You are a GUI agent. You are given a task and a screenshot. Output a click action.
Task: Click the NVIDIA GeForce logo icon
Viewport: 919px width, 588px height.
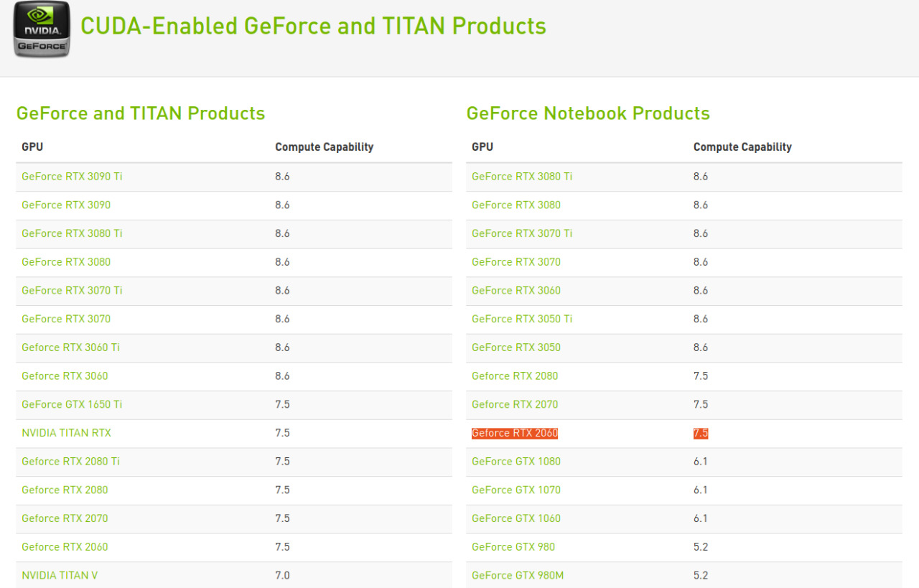[x=42, y=29]
